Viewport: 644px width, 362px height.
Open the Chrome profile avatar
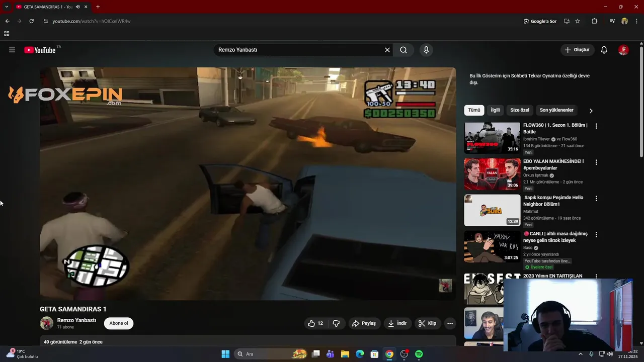pyautogui.click(x=624, y=21)
